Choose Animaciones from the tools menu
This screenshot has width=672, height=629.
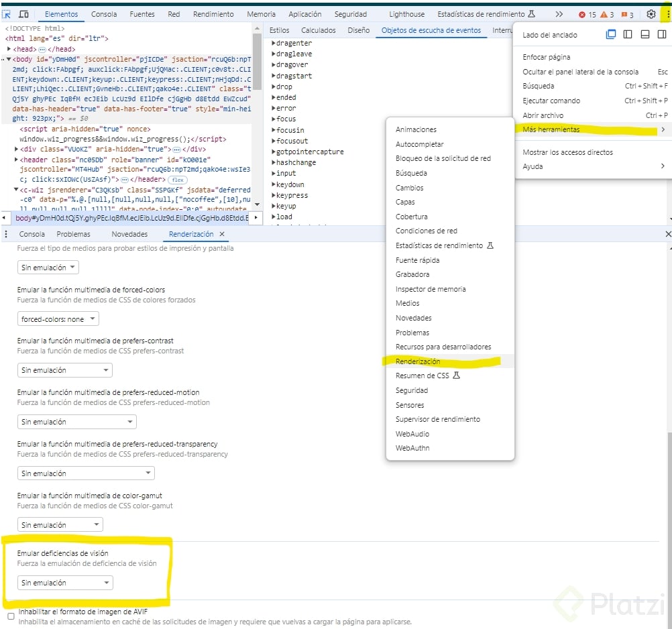[x=450, y=129]
